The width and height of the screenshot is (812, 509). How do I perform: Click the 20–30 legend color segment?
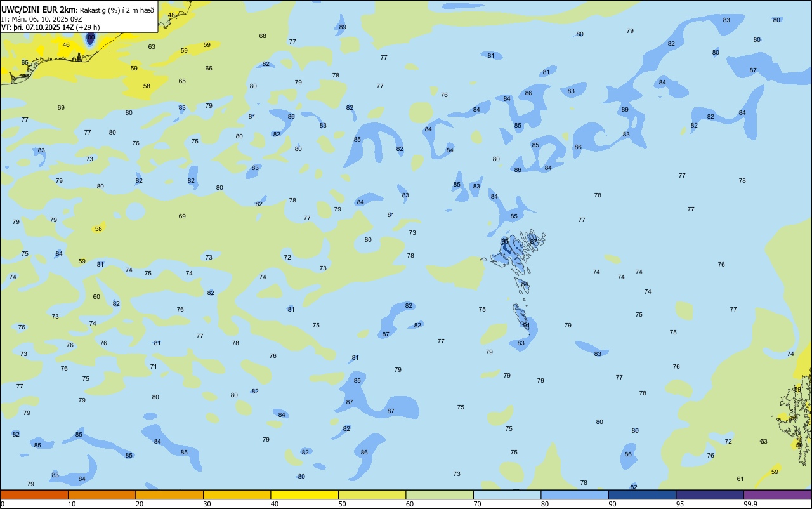click(169, 494)
